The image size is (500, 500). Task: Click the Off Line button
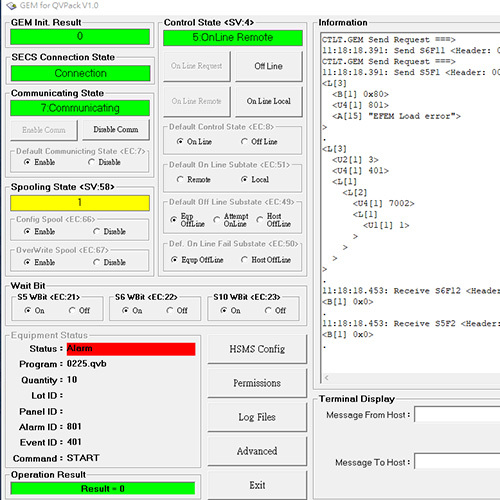pos(269,66)
